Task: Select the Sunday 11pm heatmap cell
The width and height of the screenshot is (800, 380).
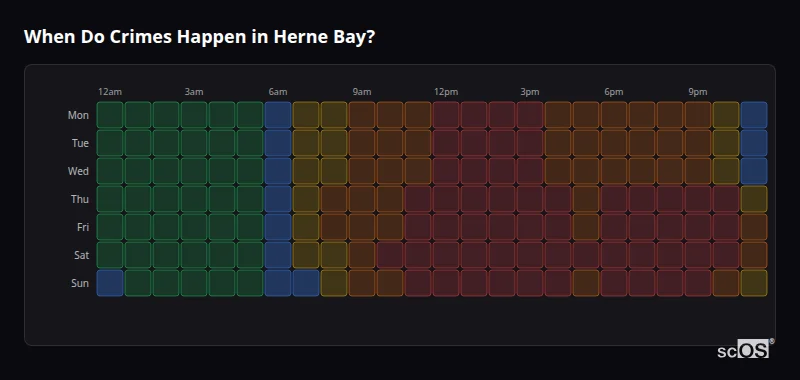Action: click(754, 283)
